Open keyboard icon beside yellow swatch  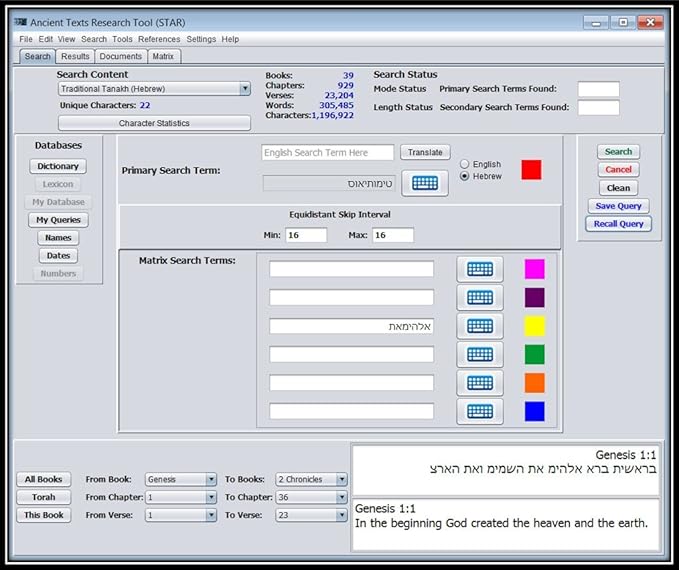click(x=479, y=326)
